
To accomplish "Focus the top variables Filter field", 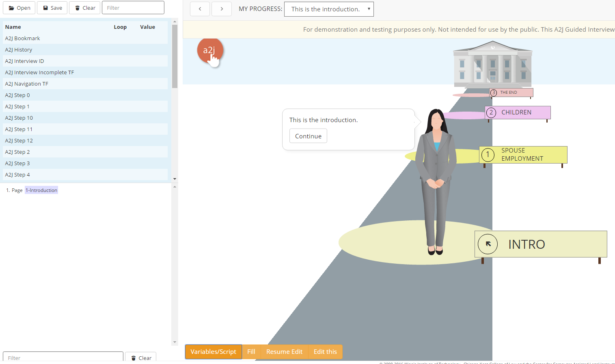I will [133, 8].
